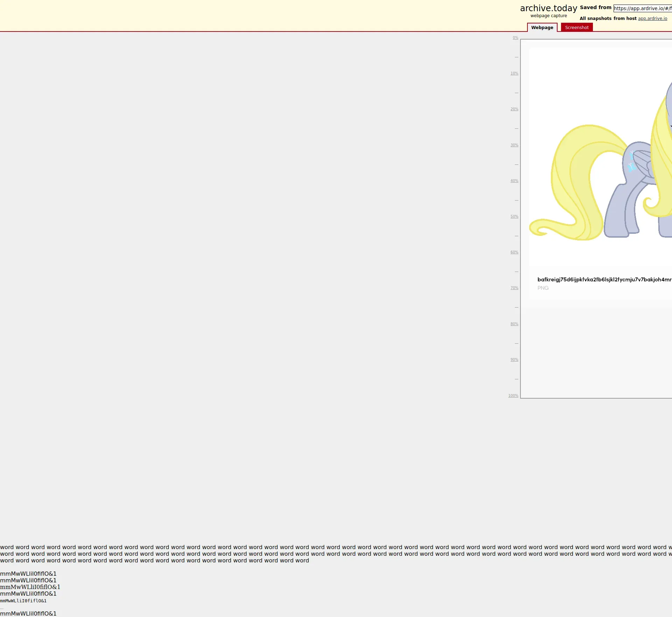This screenshot has height=617, width=672.
Task: Click the archive.today logo text
Action: [x=548, y=8]
